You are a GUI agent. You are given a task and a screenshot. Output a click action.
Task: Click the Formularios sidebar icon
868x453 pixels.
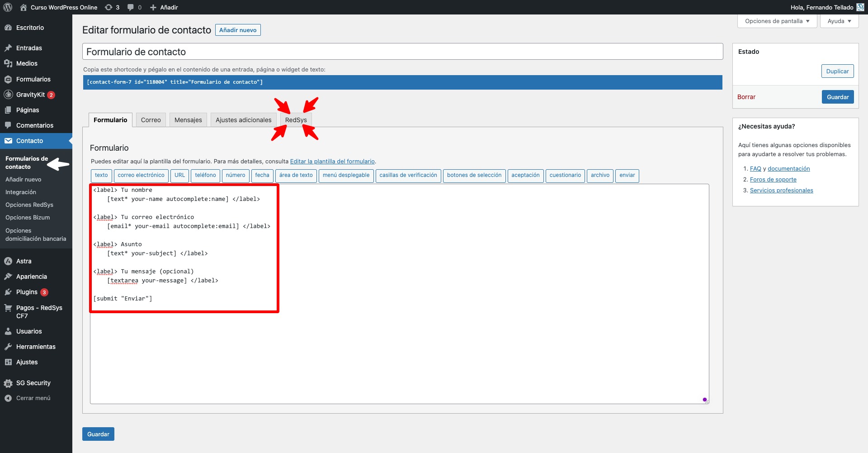[8, 79]
